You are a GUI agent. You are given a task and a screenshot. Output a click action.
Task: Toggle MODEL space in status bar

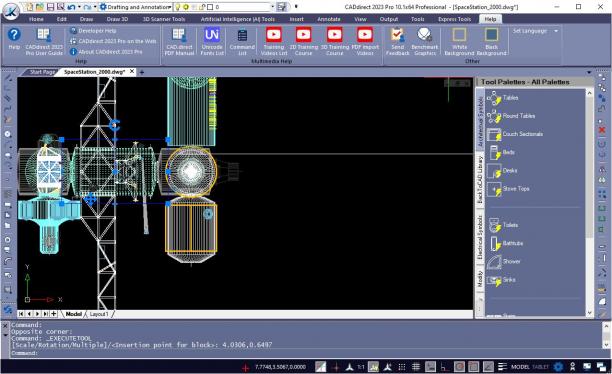coord(520,367)
